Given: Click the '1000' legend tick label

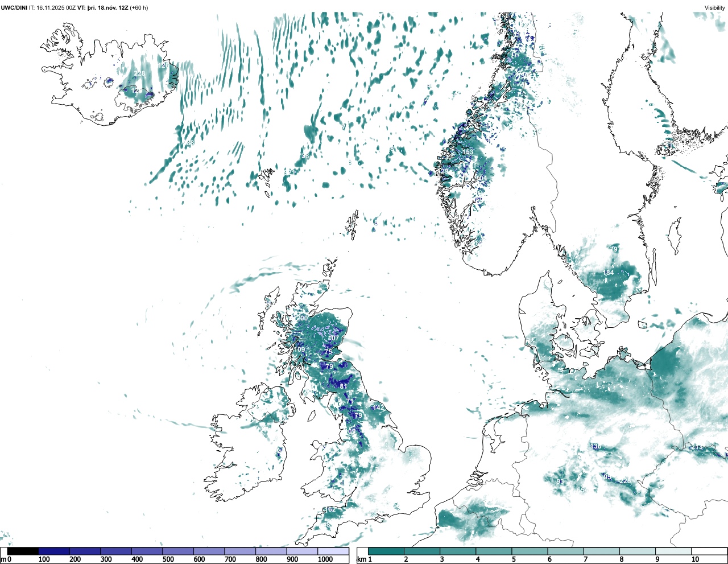Looking at the screenshot, I should click(325, 559).
